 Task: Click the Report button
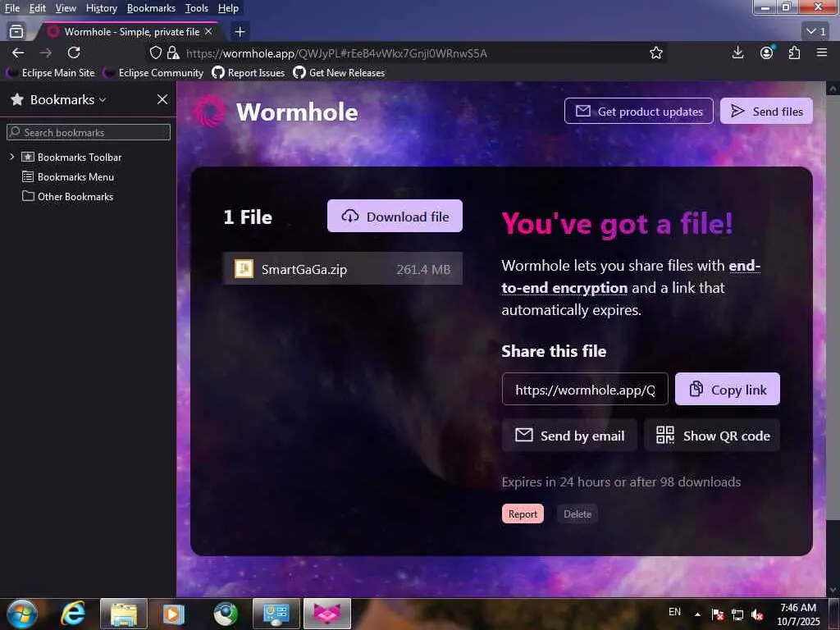(523, 514)
